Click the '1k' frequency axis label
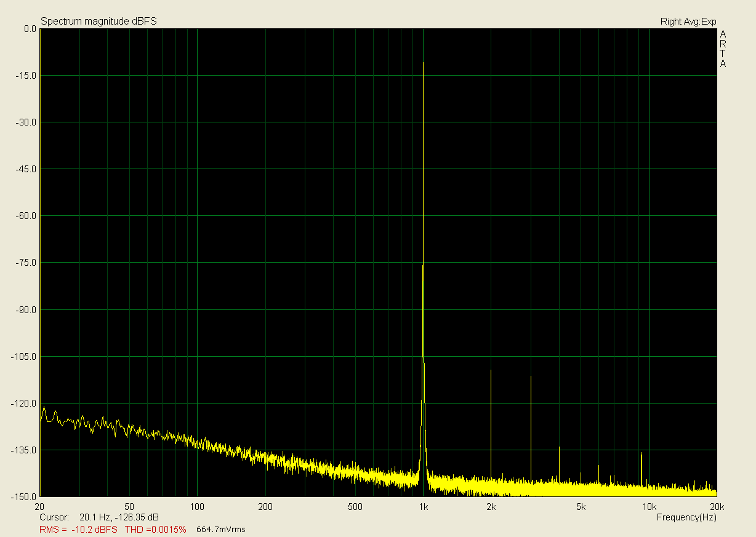 [423, 507]
